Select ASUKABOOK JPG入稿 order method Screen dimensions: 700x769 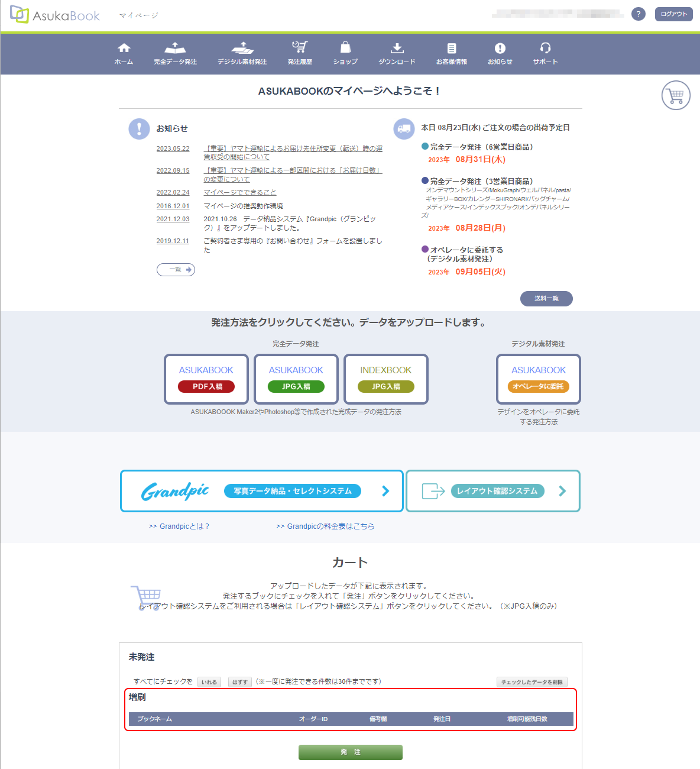tap(296, 379)
